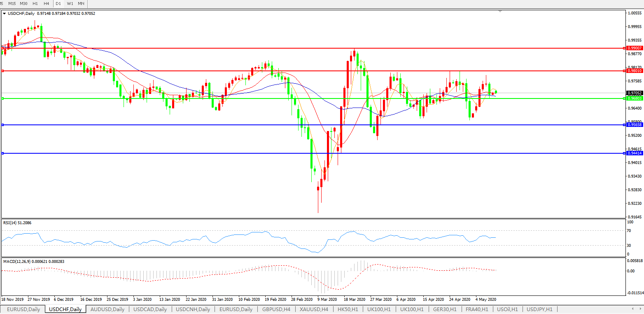
Task: Open the XAUUSD,H4 chart tab
Action: [x=314, y=309]
